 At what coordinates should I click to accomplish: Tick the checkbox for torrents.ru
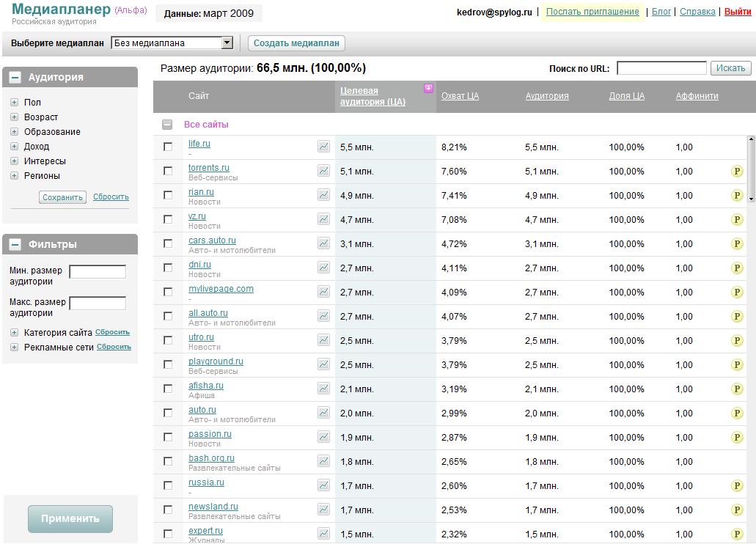(x=168, y=171)
